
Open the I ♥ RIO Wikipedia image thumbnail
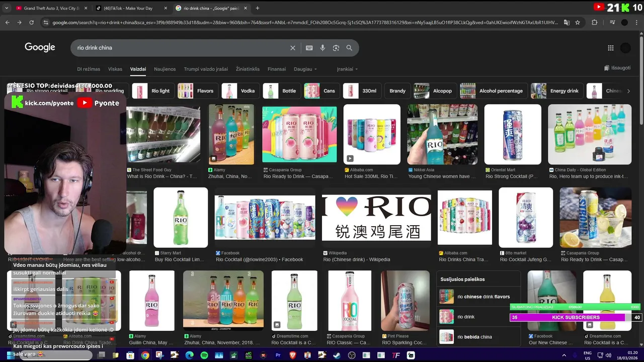click(x=376, y=218)
